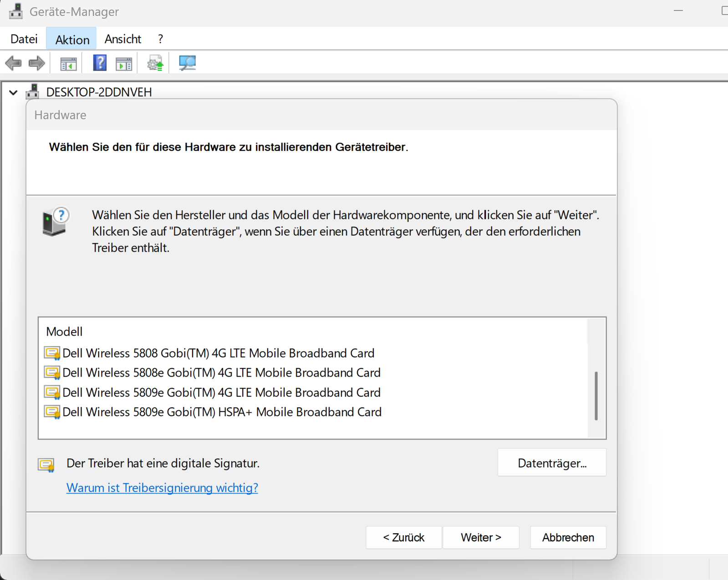Select Dell Wireless 5808e Gobi(TM) 4G LTE card

pos(221,373)
